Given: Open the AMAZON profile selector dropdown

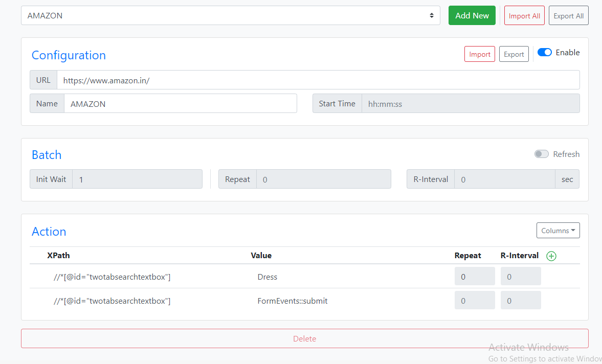Looking at the screenshot, I should click(x=230, y=15).
